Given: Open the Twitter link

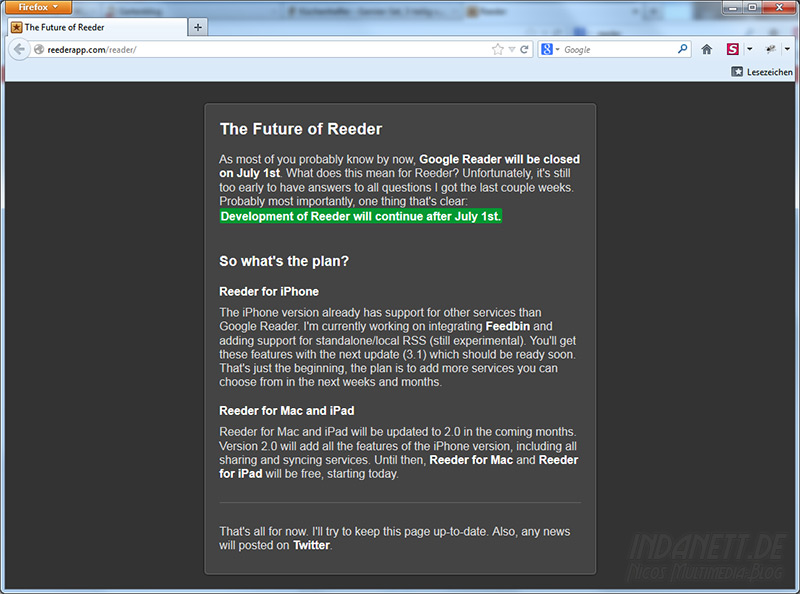Looking at the screenshot, I should [x=311, y=545].
